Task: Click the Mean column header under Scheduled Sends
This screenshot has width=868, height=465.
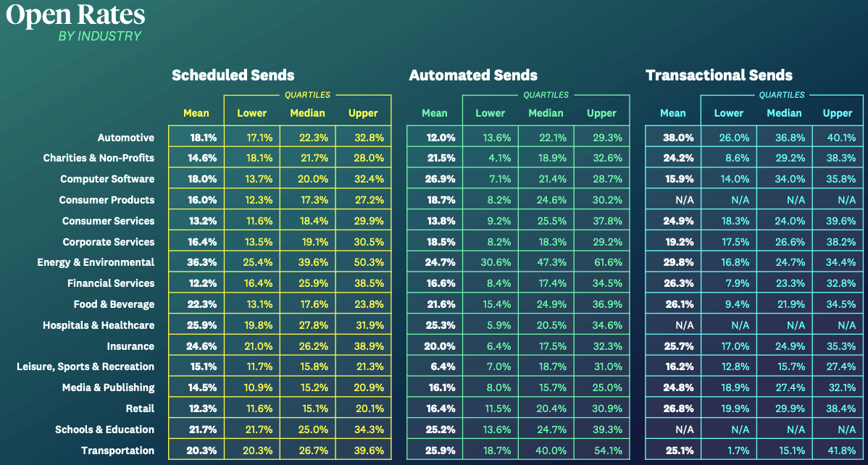Action: pyautogui.click(x=196, y=113)
